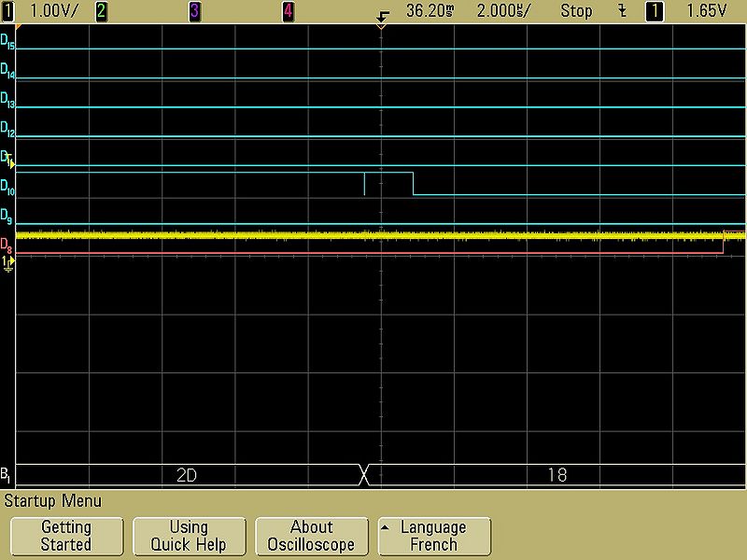Click the 2.000s/ timebase setting
The width and height of the screenshot is (747, 560).
pos(504,11)
